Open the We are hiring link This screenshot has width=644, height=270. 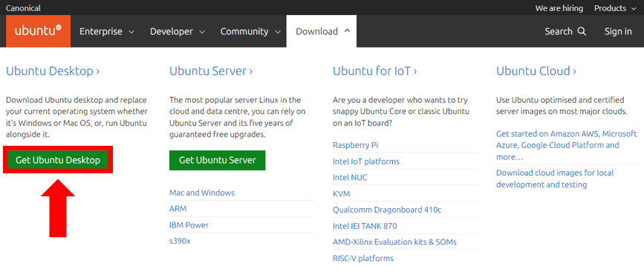coord(559,8)
